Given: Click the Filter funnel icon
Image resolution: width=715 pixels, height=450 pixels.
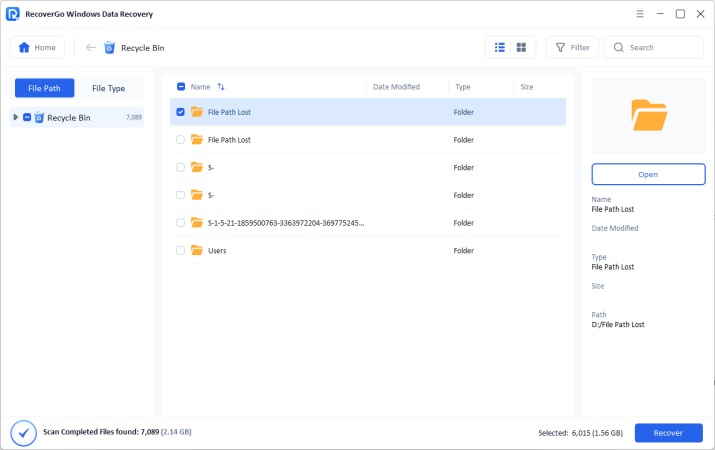Looking at the screenshot, I should tap(560, 47).
